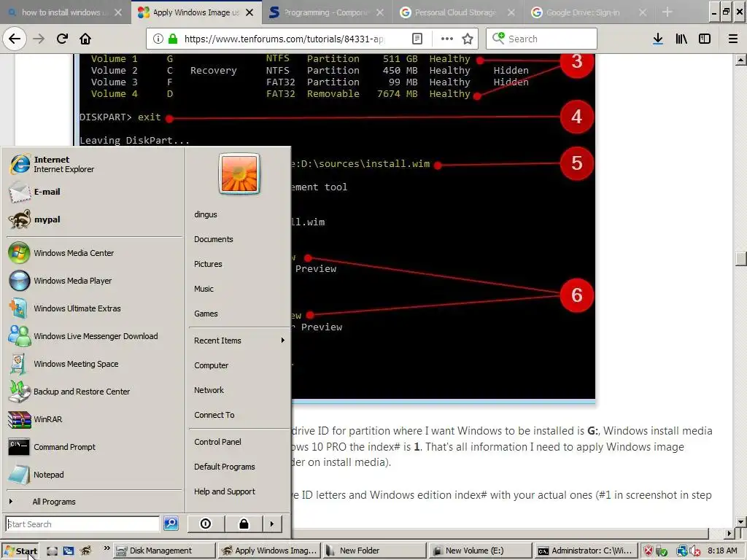Launch Windows Media Player
Screen dimensions: 747x560
click(94, 281)
